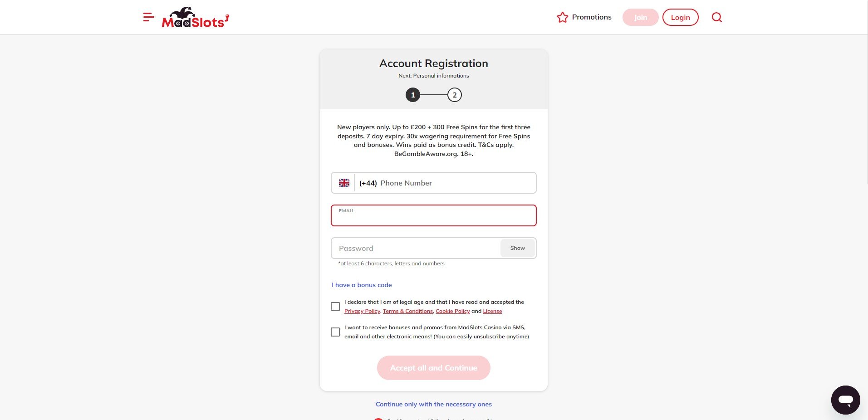Open the Privacy Policy link
Image resolution: width=868 pixels, height=420 pixels.
pos(362,312)
